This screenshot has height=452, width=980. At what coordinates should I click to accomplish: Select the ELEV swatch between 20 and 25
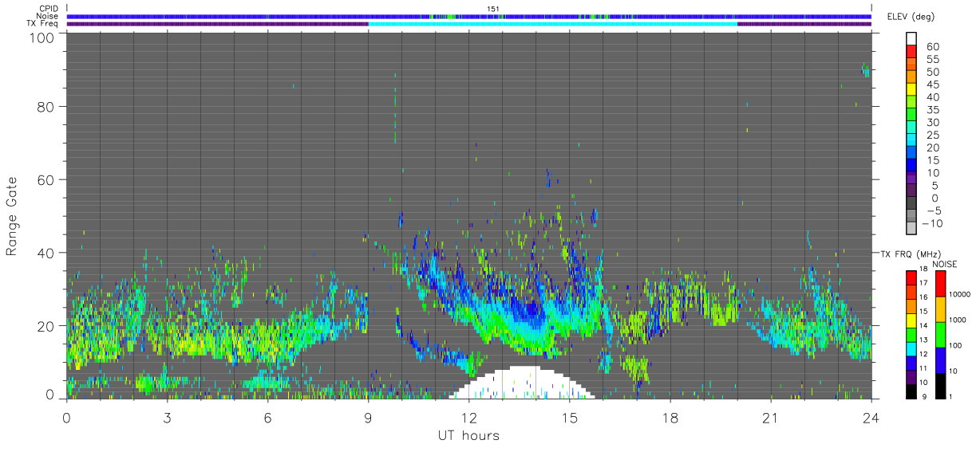pos(911,140)
